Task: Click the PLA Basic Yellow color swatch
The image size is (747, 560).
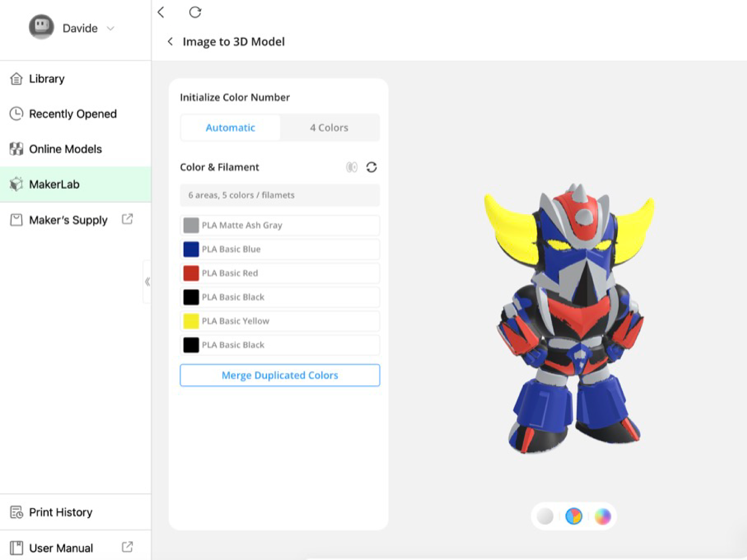Action: pos(191,321)
